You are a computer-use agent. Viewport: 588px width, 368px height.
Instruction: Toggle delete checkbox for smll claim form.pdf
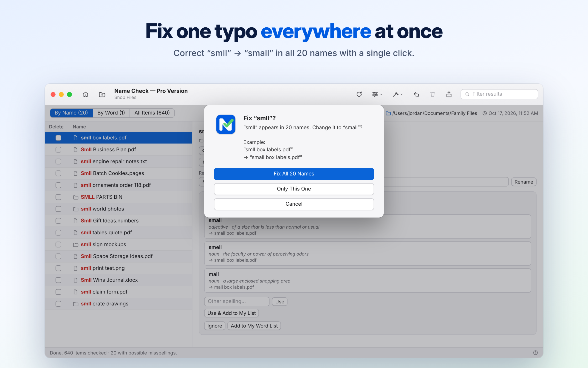(x=58, y=292)
